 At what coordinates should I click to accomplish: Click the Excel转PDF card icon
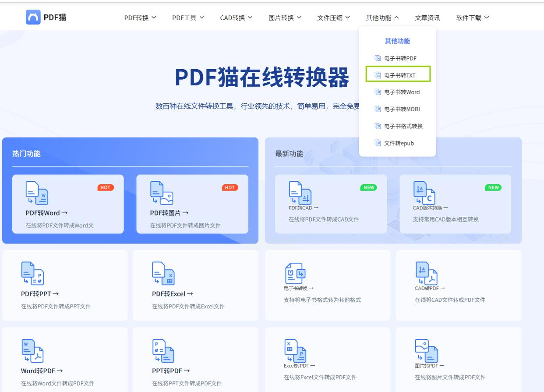(x=295, y=351)
